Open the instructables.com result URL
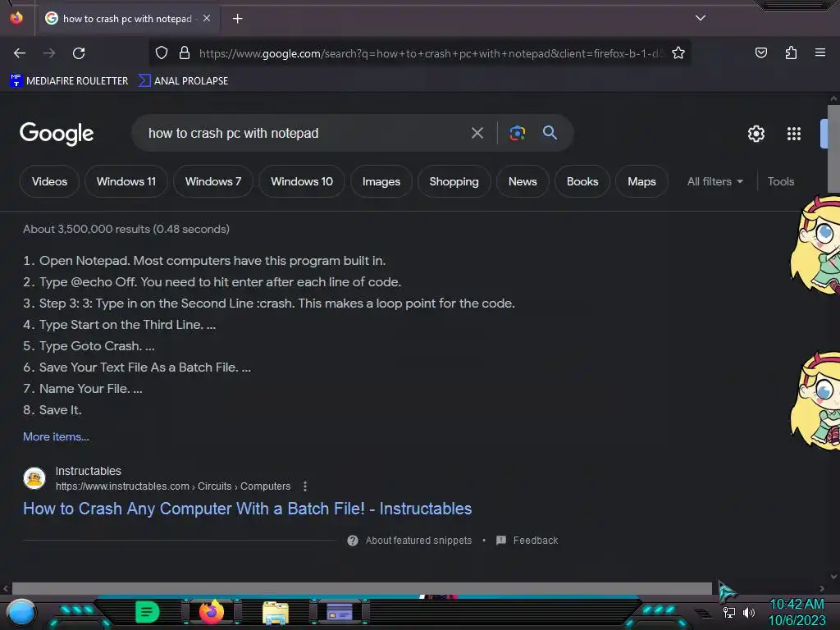840x630 pixels. [172, 486]
